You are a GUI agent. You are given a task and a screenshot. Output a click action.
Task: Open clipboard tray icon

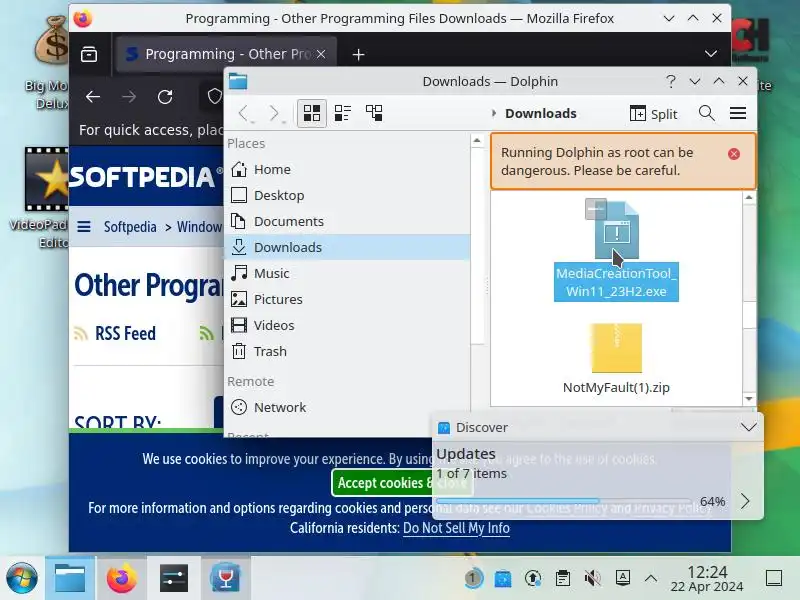coord(563,578)
